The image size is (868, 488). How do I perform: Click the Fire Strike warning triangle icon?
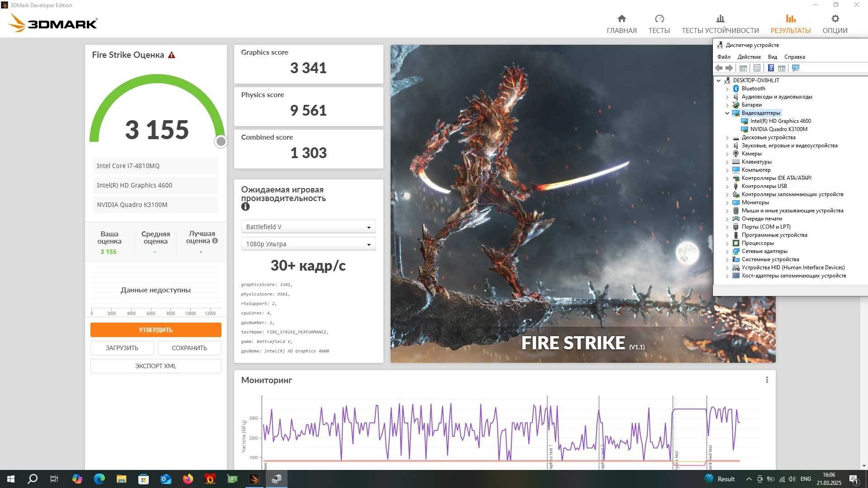(171, 55)
